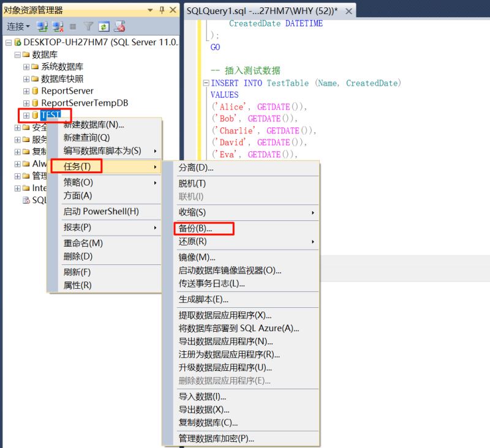490x448 pixels.
Task: Click the Disconnect server toolbar icon
Action: coord(58,26)
